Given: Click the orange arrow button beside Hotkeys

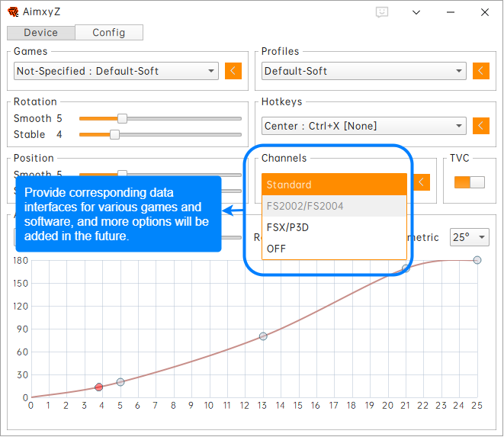Looking at the screenshot, I should 480,126.
